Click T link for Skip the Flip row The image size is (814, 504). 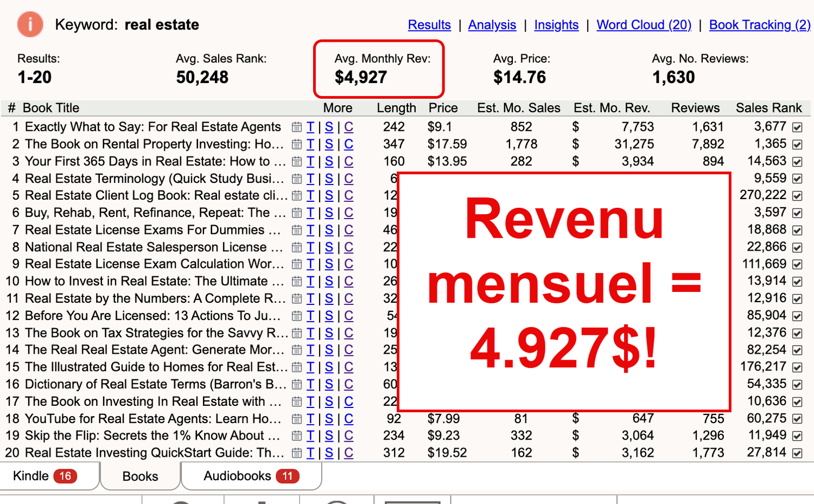tap(310, 436)
